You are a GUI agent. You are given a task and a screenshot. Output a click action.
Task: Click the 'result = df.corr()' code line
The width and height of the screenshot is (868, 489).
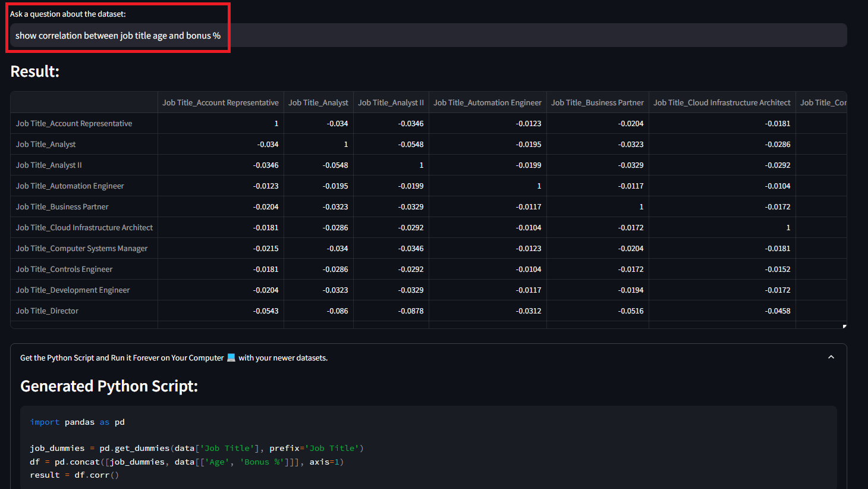coord(74,475)
